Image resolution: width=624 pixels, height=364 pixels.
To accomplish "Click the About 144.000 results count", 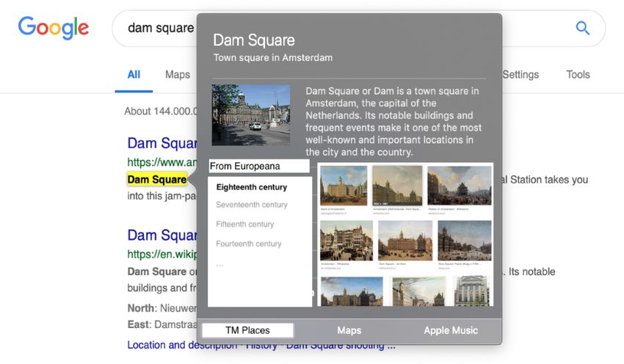I will [161, 111].
